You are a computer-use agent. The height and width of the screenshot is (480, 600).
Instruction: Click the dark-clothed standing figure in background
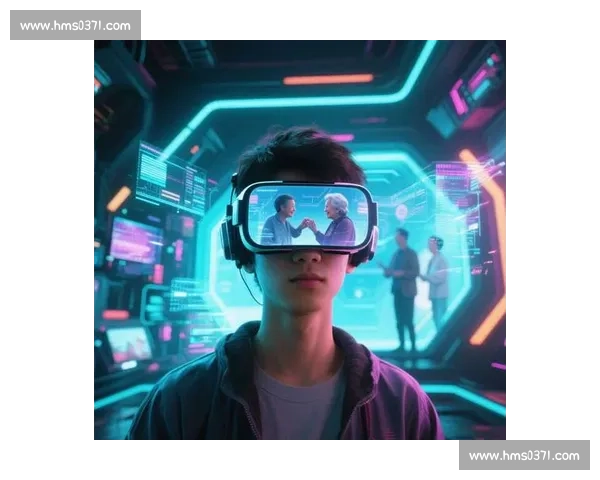point(403,285)
